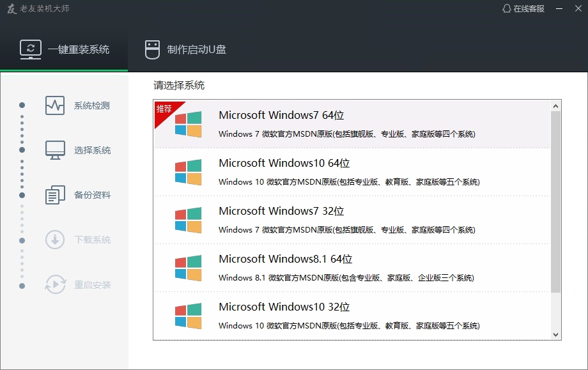Select Microsoft Windows10 64位 system entry
588x370 pixels.
pyautogui.click(x=352, y=171)
